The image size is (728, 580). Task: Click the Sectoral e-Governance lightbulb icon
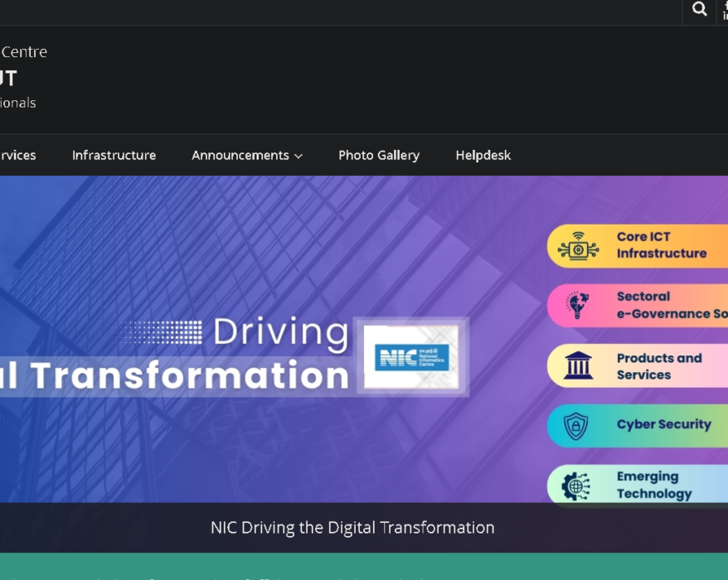577,305
